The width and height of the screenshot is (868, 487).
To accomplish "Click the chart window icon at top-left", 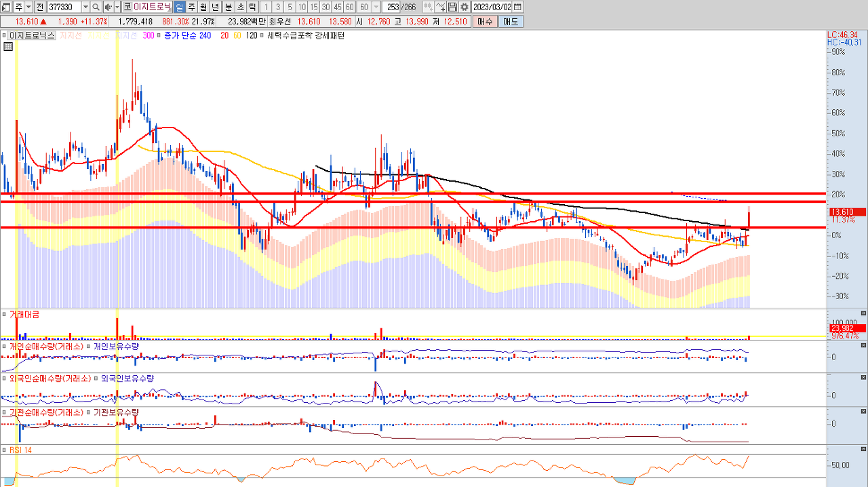I will [x=6, y=7].
